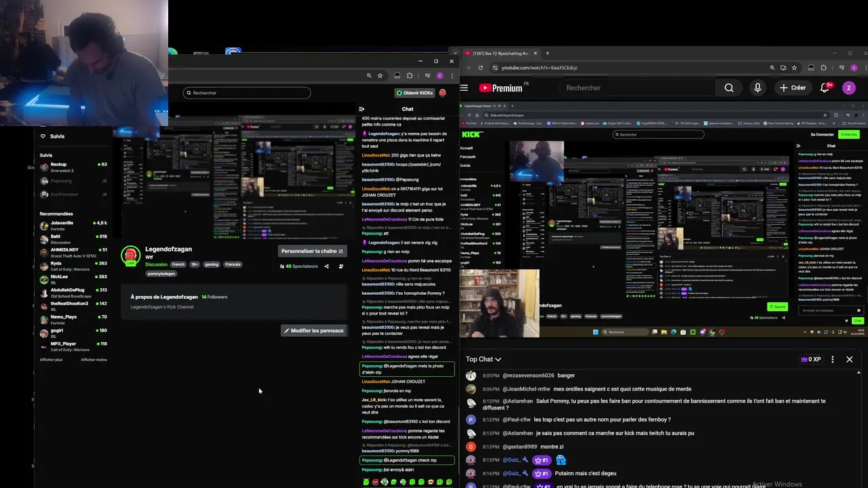Image resolution: width=868 pixels, height=488 pixels.
Task: Click the gaming tag
Action: [x=212, y=264]
